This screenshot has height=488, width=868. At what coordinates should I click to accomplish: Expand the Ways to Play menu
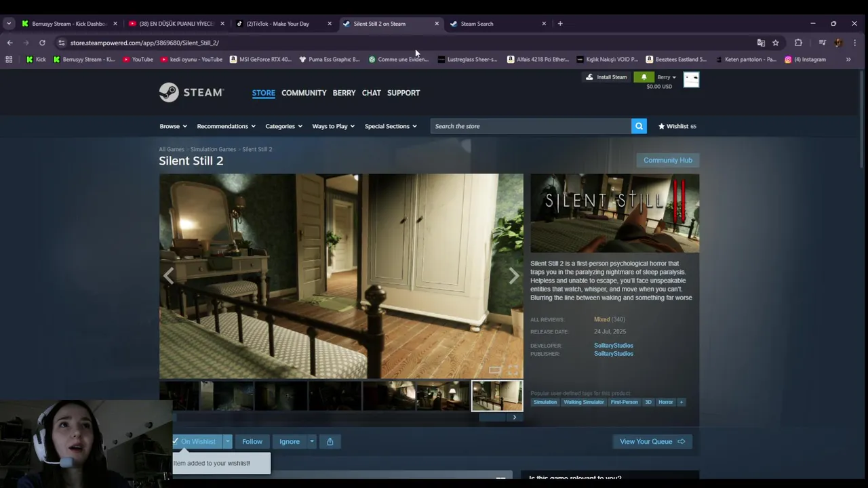[334, 126]
